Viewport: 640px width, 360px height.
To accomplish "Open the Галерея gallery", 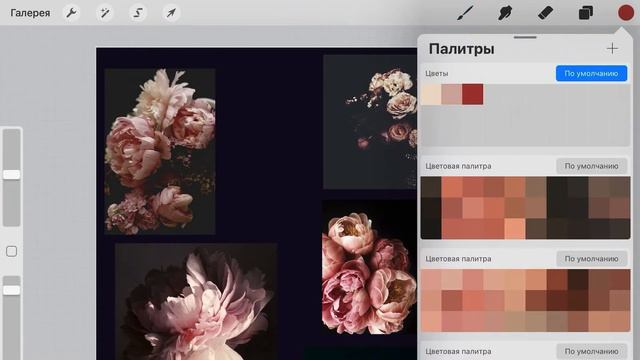I will [30, 13].
